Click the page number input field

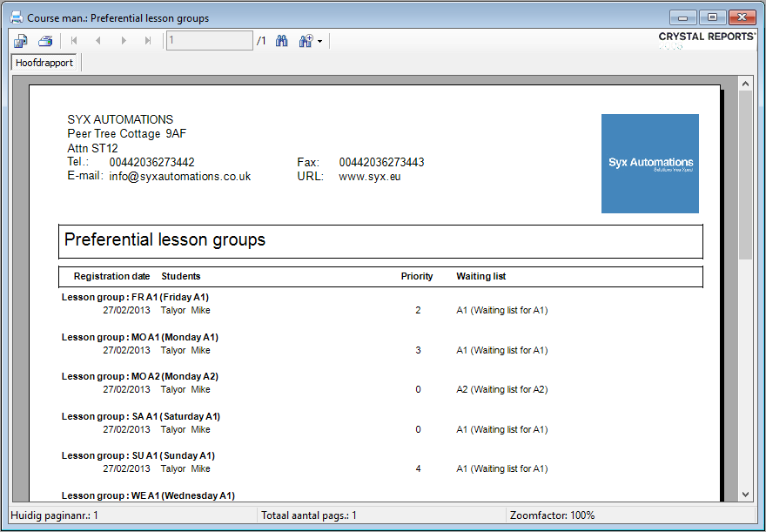(x=209, y=41)
